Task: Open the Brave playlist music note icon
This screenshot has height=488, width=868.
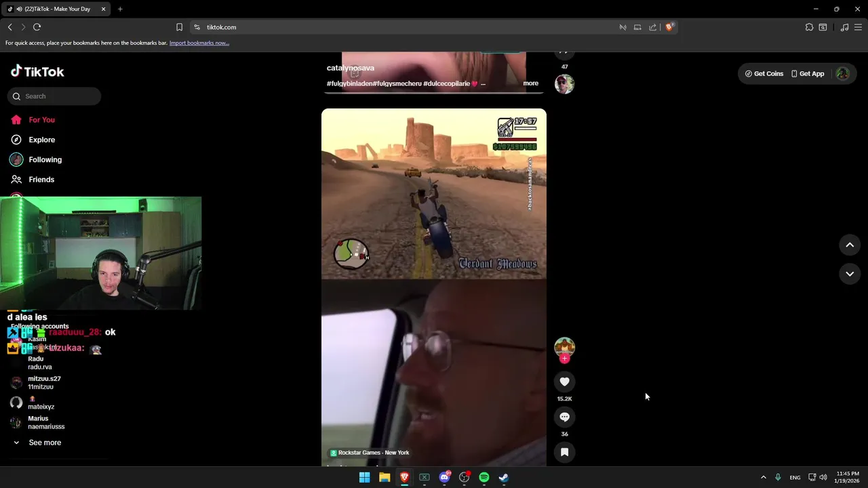Action: [844, 27]
